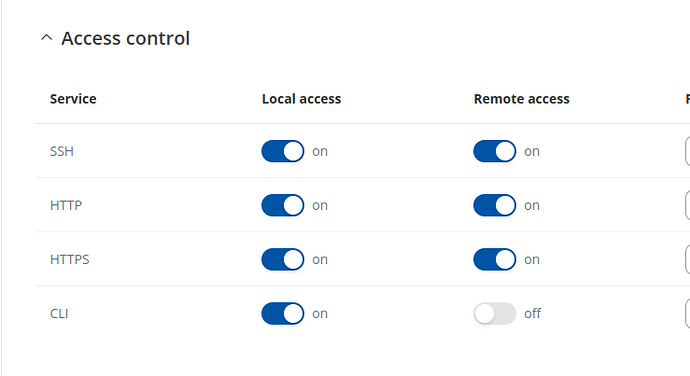Turn off CLI local access

tap(283, 313)
